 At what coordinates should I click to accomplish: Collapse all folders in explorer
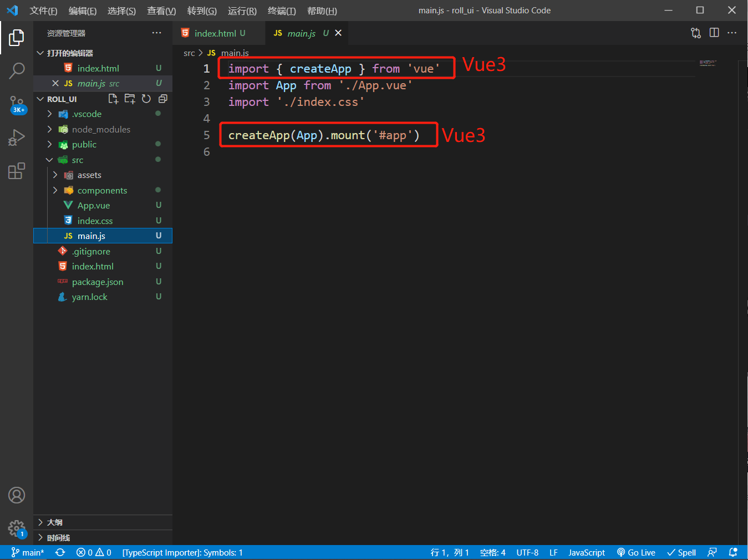[x=163, y=99]
